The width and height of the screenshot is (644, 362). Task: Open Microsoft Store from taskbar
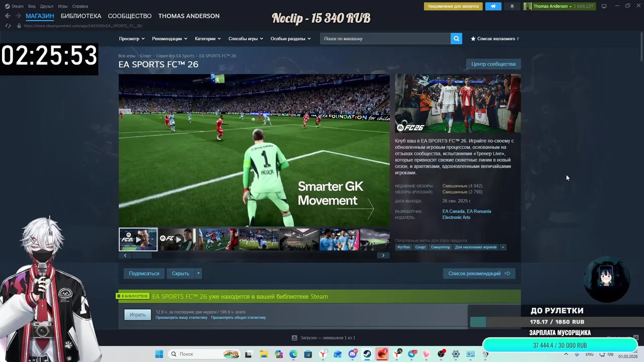click(x=308, y=354)
